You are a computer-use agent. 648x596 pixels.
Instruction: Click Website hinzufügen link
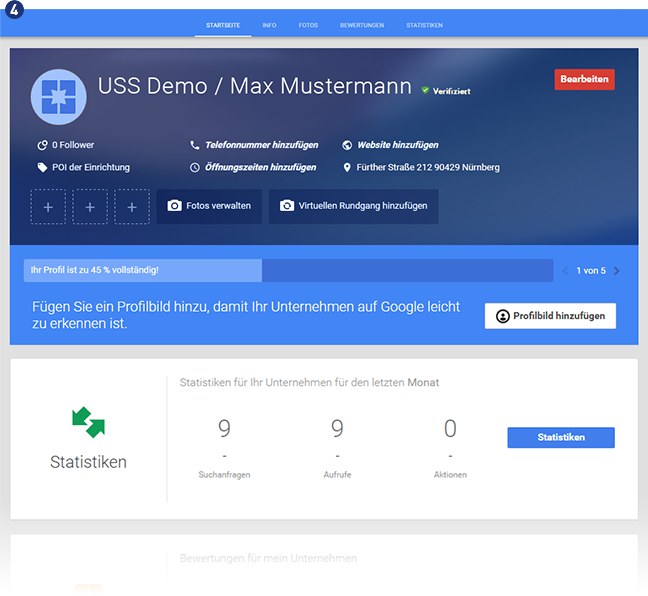click(398, 145)
